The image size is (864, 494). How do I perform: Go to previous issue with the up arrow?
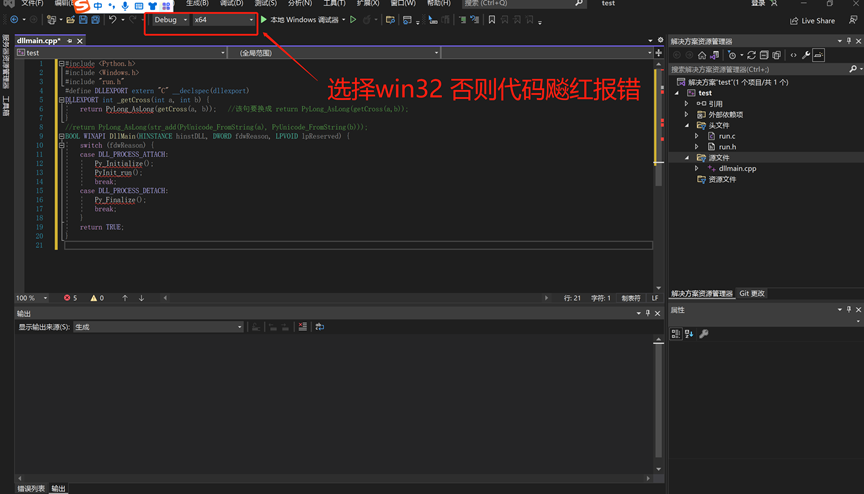(125, 298)
